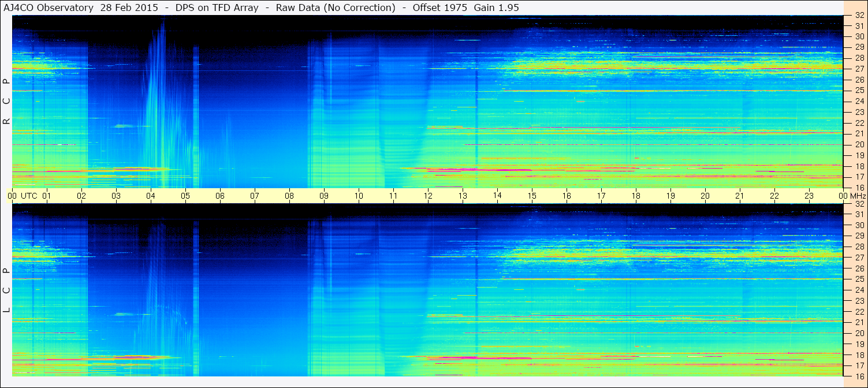Click the 25 MHz tick on LCP frequency axis
868x388 pixels.
tap(859, 279)
